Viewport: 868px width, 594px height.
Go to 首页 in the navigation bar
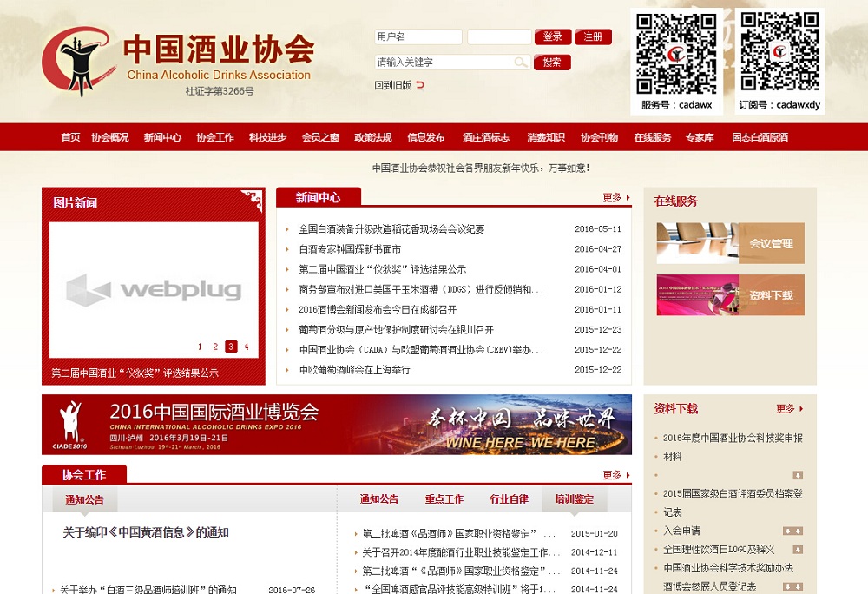[x=70, y=137]
